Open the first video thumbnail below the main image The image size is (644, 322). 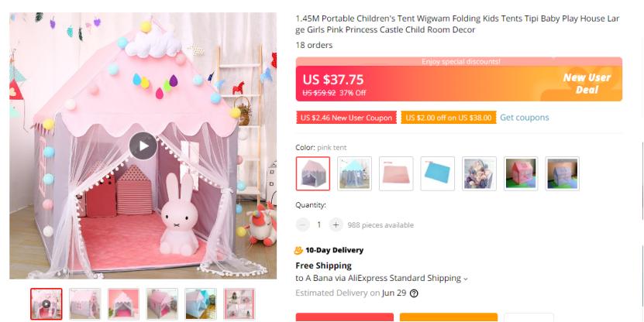point(46,303)
